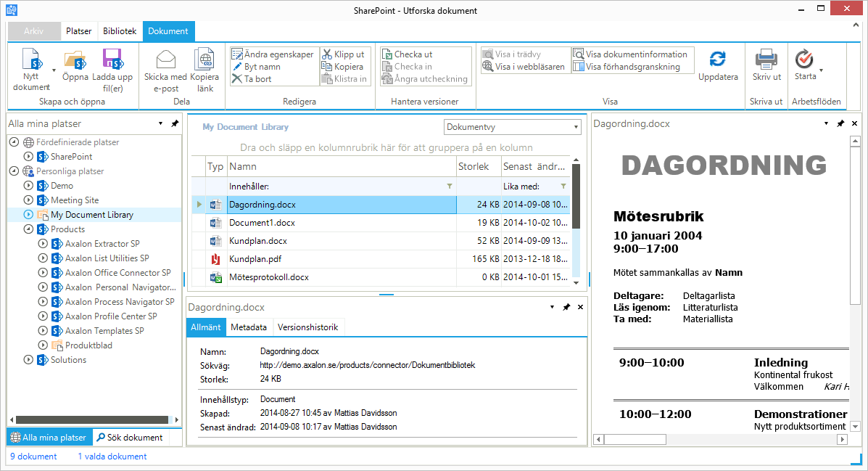Select My Document Library in tree
868x471 pixels.
(92, 214)
